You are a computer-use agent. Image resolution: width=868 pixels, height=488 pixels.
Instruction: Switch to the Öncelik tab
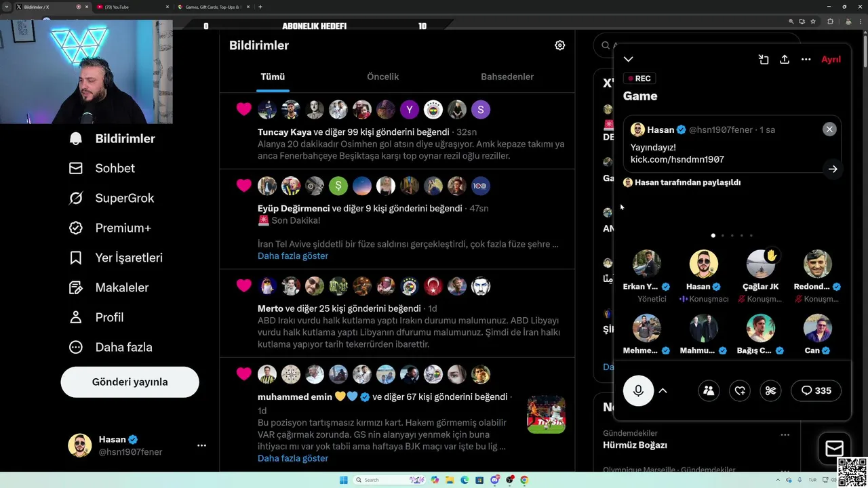click(382, 77)
